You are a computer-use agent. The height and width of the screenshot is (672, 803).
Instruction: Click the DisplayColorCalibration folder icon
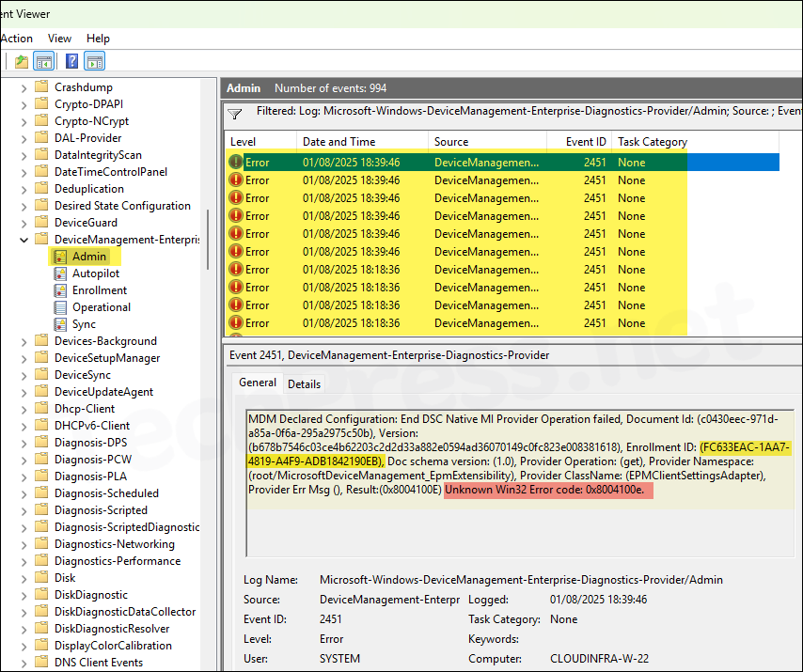tap(41, 645)
